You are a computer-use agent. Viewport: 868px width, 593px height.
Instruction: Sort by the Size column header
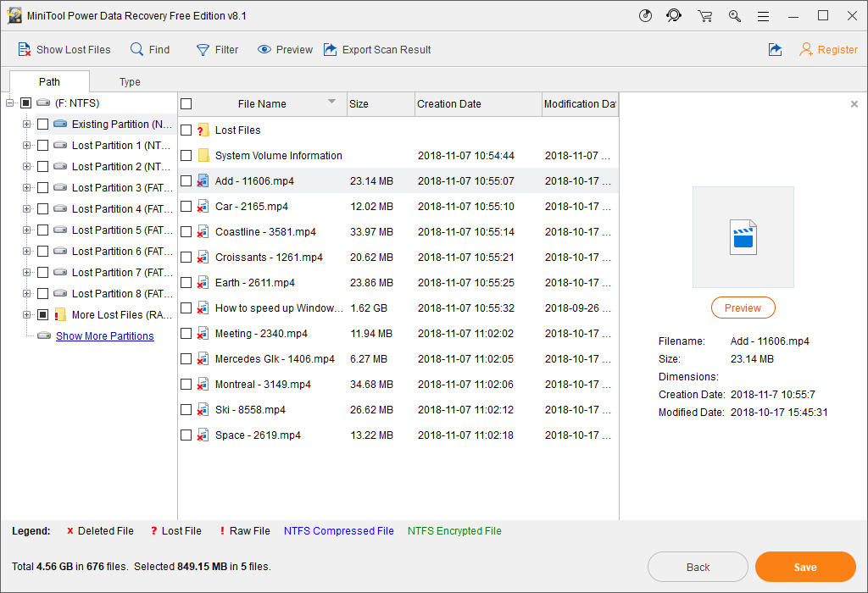(381, 104)
